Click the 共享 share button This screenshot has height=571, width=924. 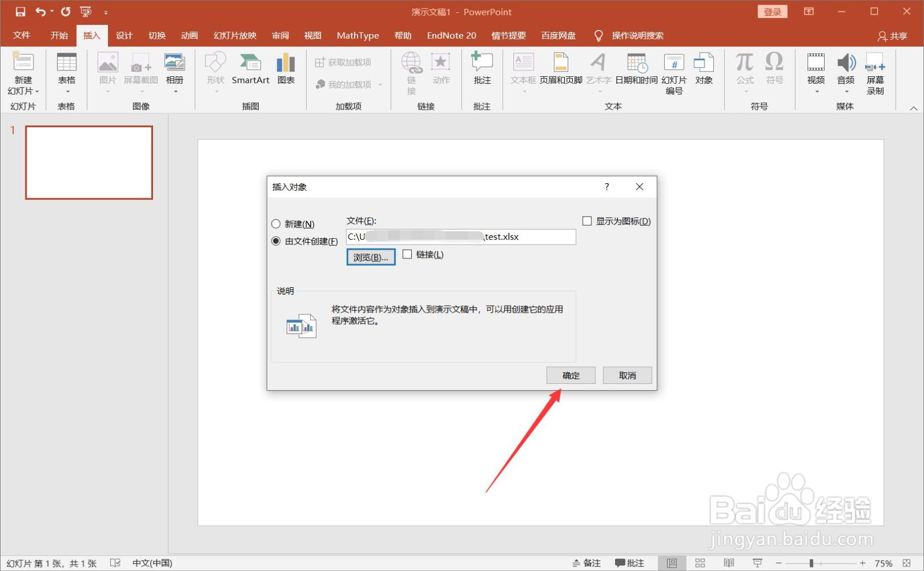pos(893,36)
